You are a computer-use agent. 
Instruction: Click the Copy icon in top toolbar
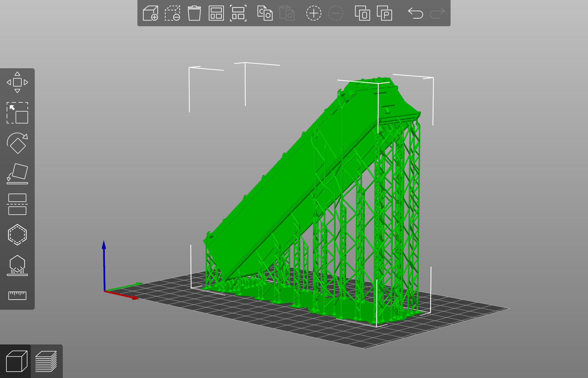pyautogui.click(x=265, y=13)
